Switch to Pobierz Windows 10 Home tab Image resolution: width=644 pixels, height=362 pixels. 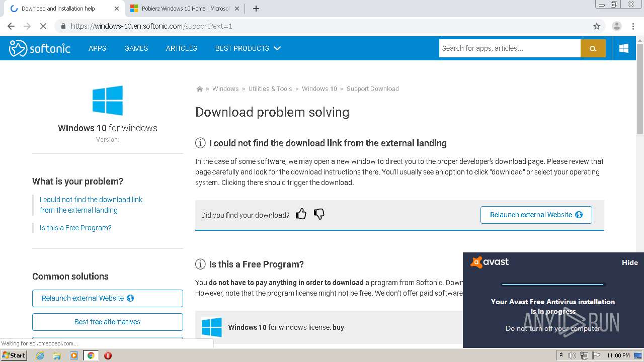(185, 9)
